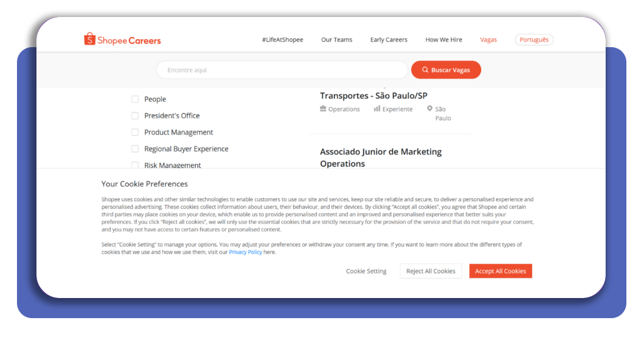Click Reject All Cookies button
This screenshot has height=337, width=644.
(431, 271)
